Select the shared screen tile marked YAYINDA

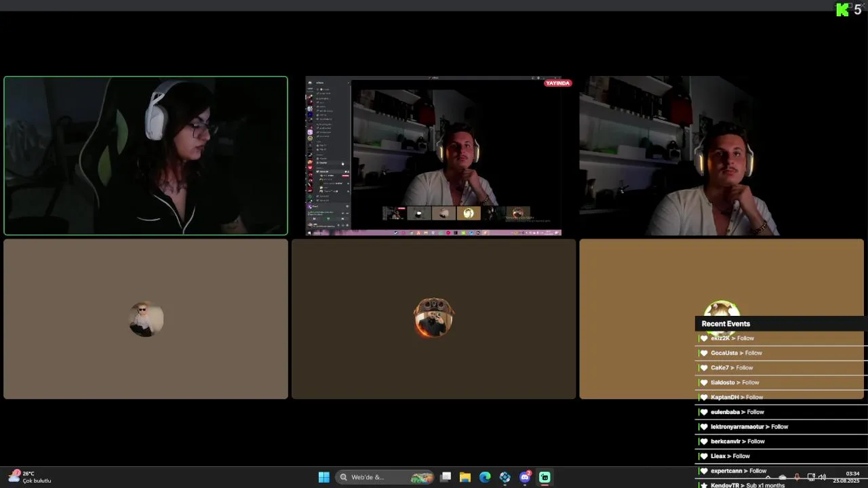(433, 156)
